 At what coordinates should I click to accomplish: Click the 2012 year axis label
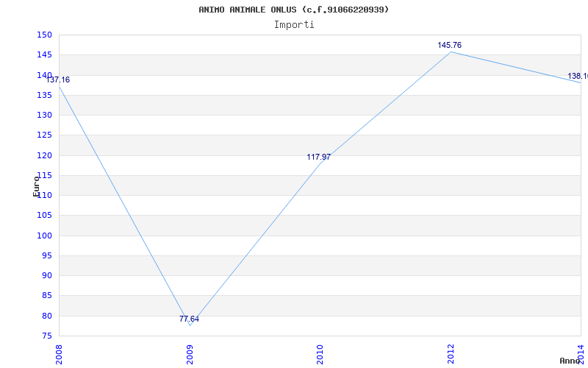[x=451, y=355]
